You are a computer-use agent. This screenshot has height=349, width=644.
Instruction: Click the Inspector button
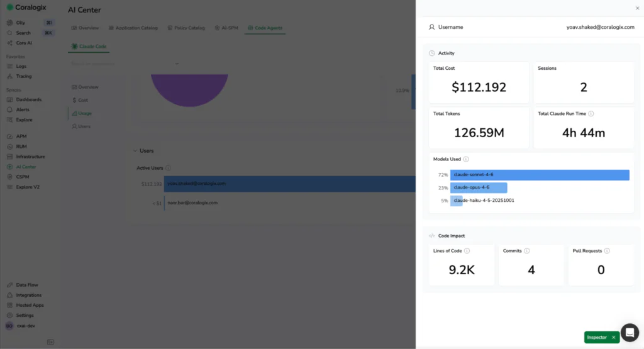coord(597,338)
